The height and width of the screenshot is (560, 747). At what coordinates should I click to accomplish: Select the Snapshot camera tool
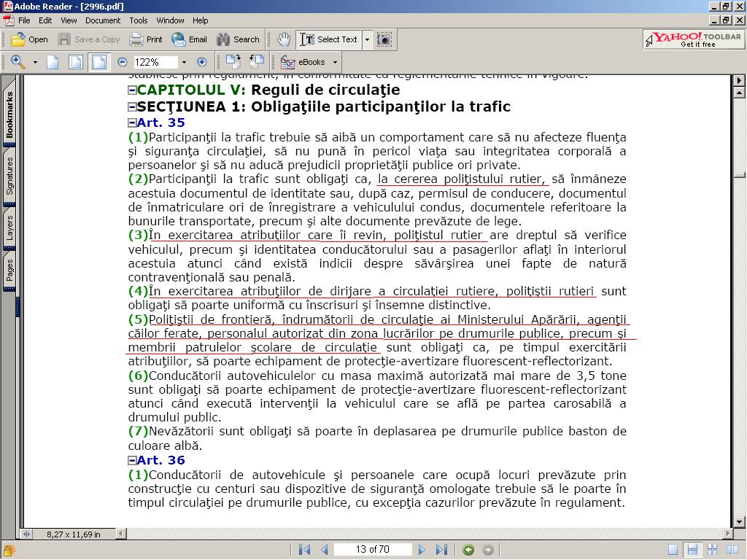click(x=384, y=39)
